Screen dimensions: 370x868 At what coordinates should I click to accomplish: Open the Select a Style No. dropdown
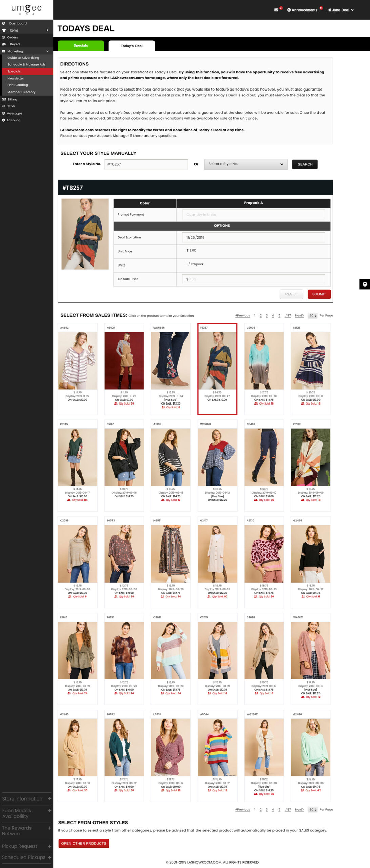tap(245, 164)
